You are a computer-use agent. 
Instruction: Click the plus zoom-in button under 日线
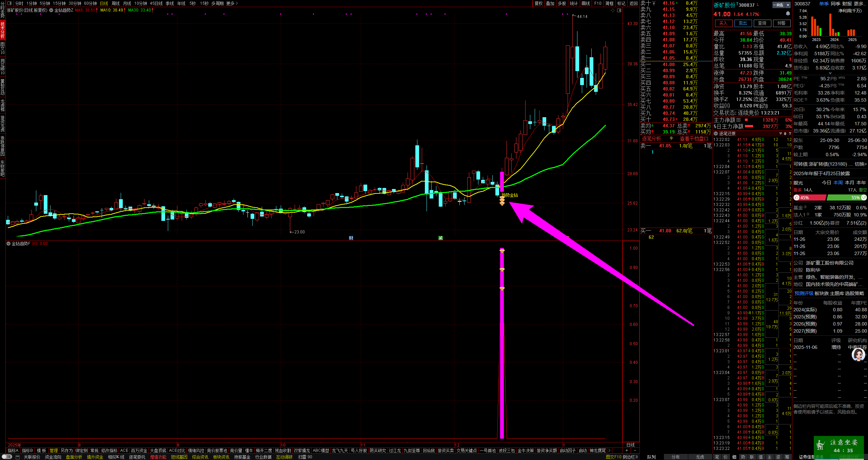[x=627, y=451]
